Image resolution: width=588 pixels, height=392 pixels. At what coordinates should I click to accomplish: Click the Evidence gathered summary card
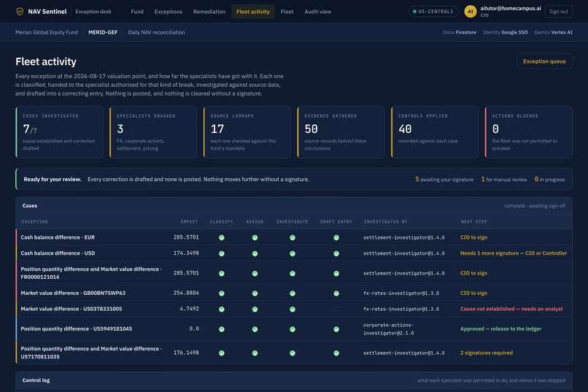(x=341, y=132)
